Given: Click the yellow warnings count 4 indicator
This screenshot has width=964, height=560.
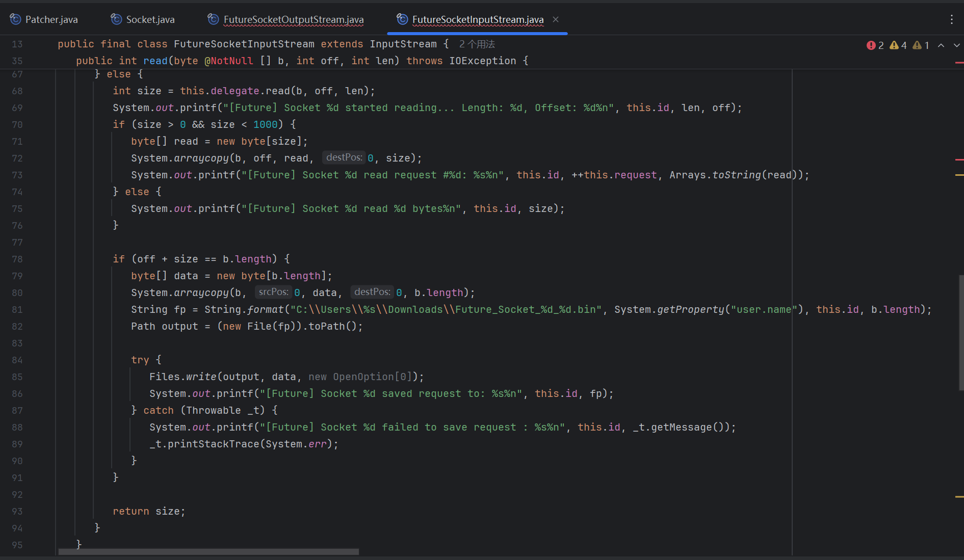Looking at the screenshot, I should (x=898, y=45).
